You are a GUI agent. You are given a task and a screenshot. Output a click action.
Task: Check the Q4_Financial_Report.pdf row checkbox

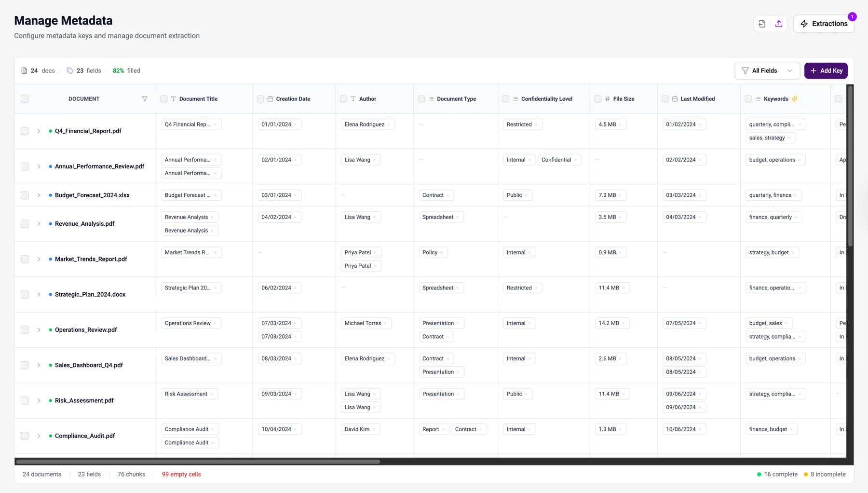coord(25,131)
